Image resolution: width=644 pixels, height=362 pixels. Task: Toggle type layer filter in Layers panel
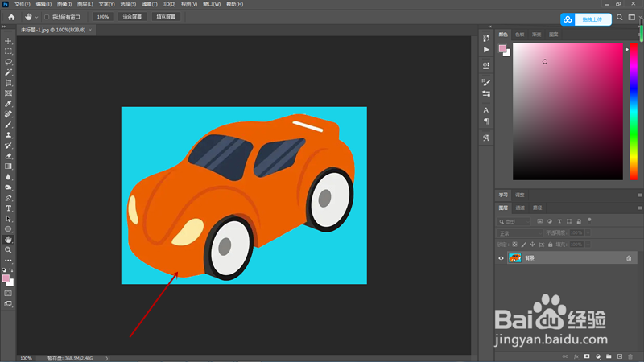click(x=559, y=221)
